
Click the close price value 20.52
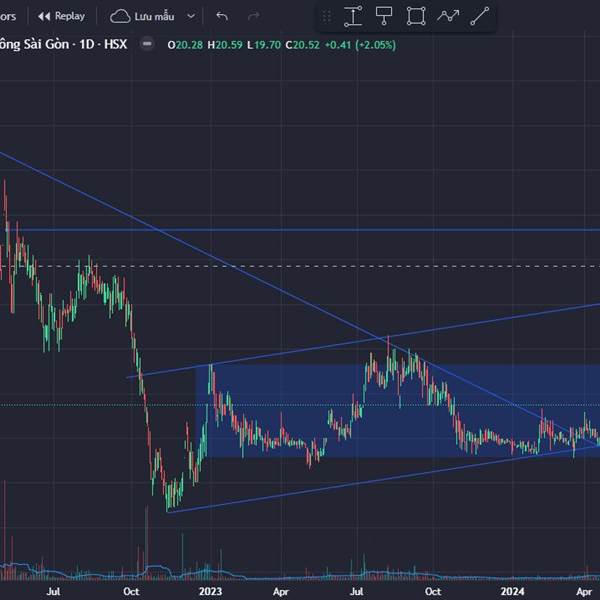pyautogui.click(x=306, y=45)
